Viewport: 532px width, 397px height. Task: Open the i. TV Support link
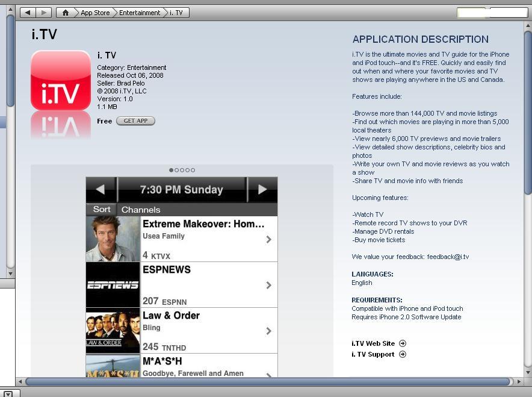coord(373,354)
